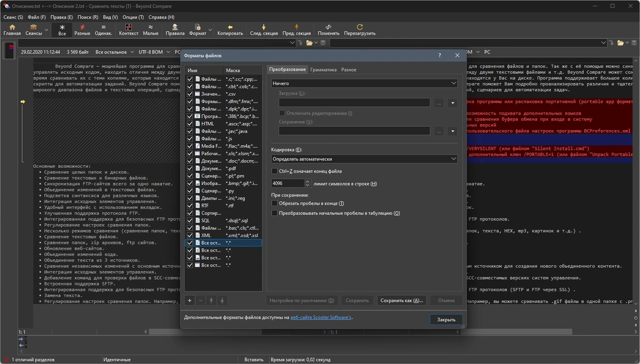Open the Главная home toolbar button
Screen dimensions: 640x364
[12, 30]
